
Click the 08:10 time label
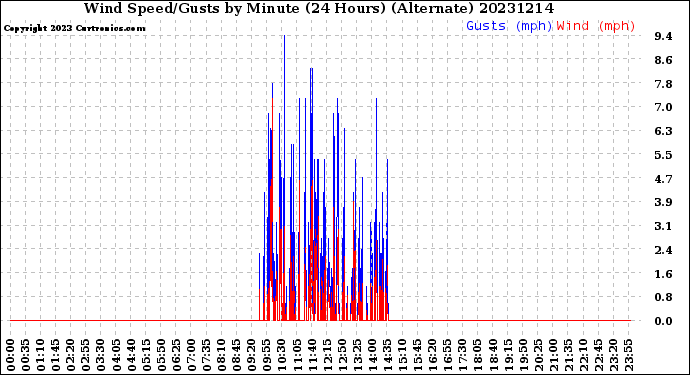(x=221, y=355)
